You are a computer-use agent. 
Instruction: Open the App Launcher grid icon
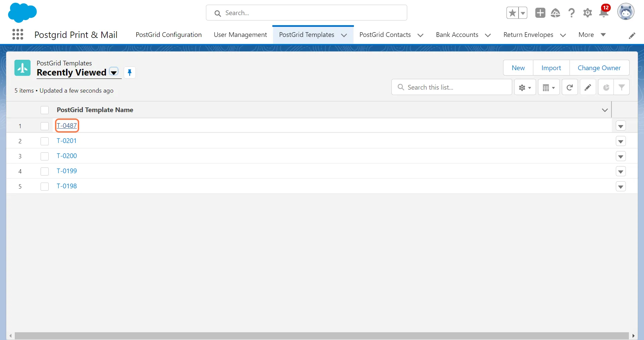point(18,34)
